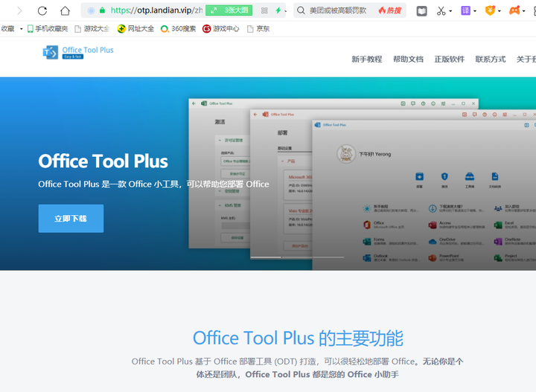536x392 pixels.
Task: Click the purple 译 translate icon
Action: click(x=465, y=10)
